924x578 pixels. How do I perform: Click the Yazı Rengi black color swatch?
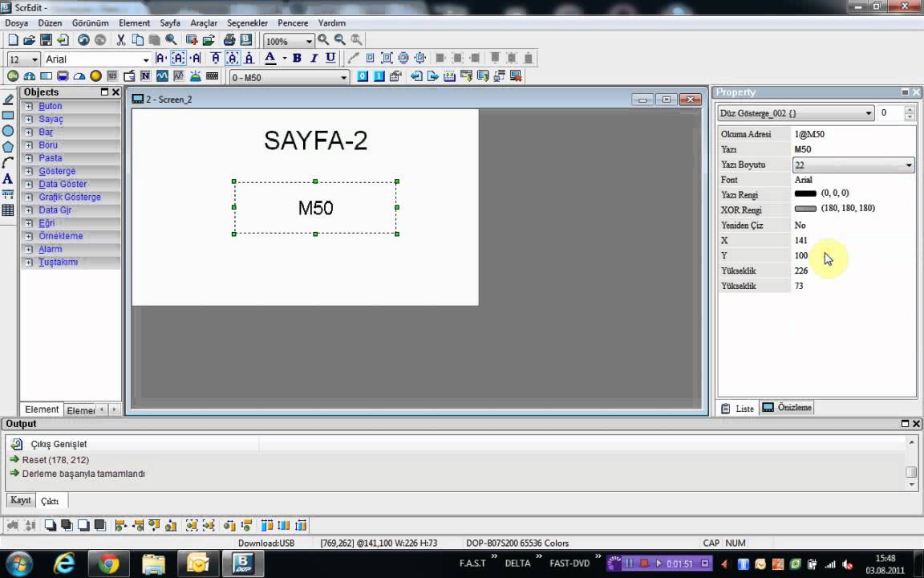(805, 193)
